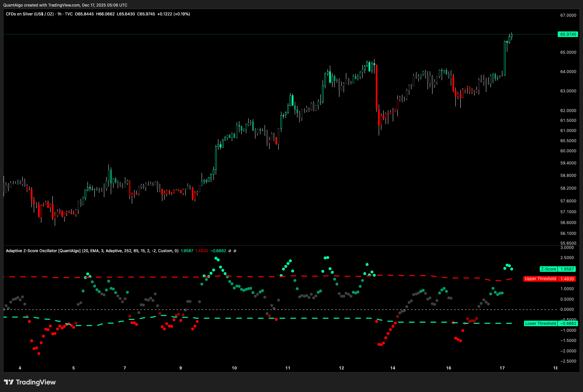Click date label 14 on time axis
The width and height of the screenshot is (583, 392).
coord(393,368)
